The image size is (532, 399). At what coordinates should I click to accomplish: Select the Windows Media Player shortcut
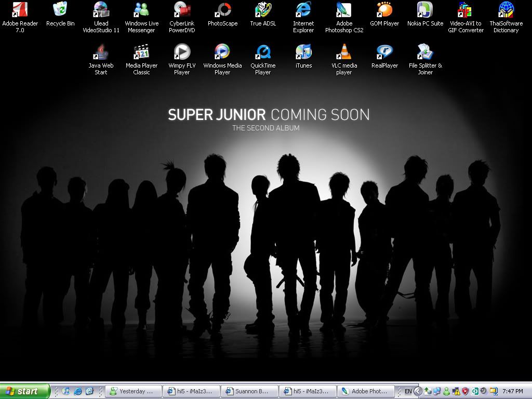coord(222,59)
